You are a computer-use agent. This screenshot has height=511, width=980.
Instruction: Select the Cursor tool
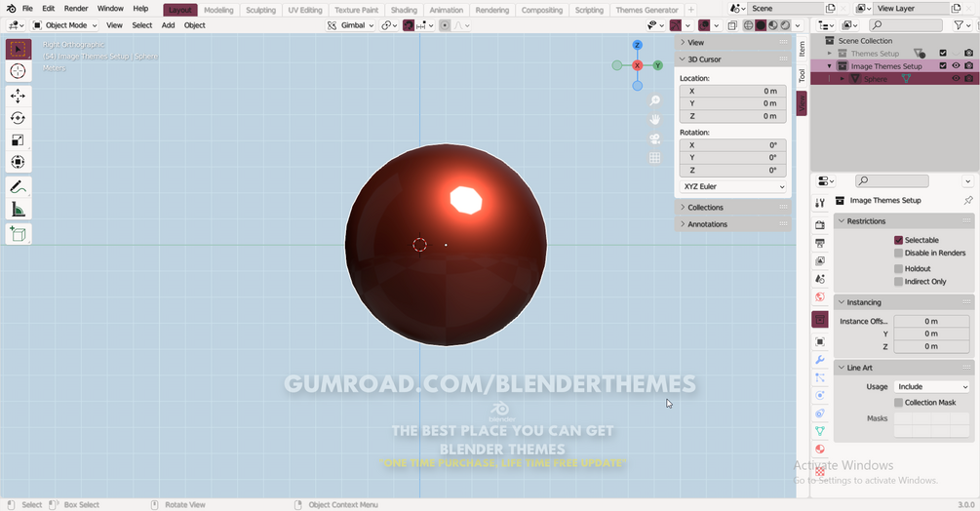19,71
